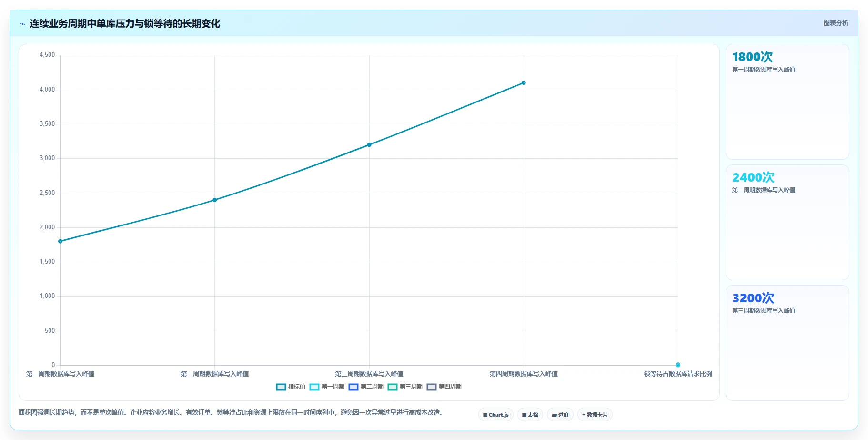The height and width of the screenshot is (440, 868).
Task: Click the 4100 data point at 第四周期
Action: coord(524,83)
